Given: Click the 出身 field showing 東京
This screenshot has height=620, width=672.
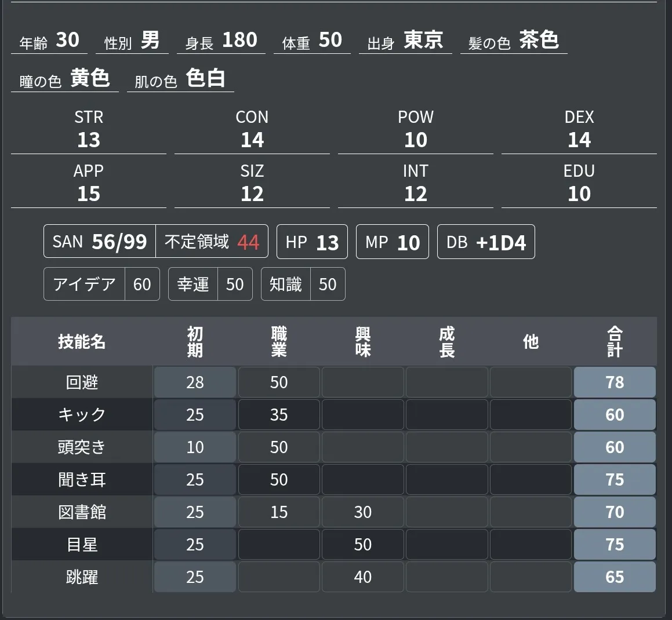Looking at the screenshot, I should pos(423,41).
